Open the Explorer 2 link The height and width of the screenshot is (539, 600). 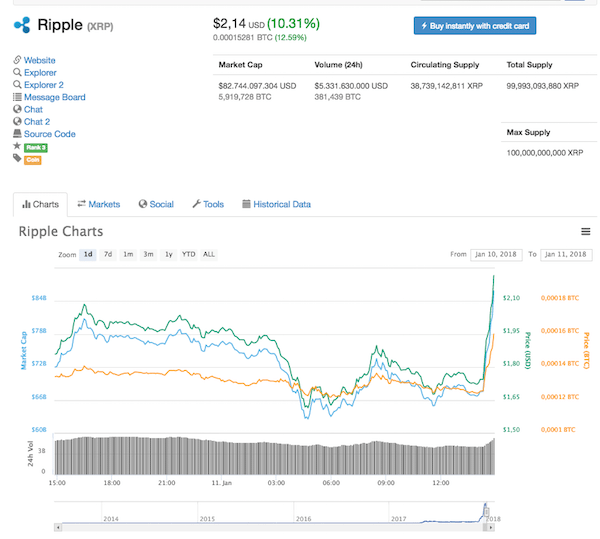tap(44, 85)
